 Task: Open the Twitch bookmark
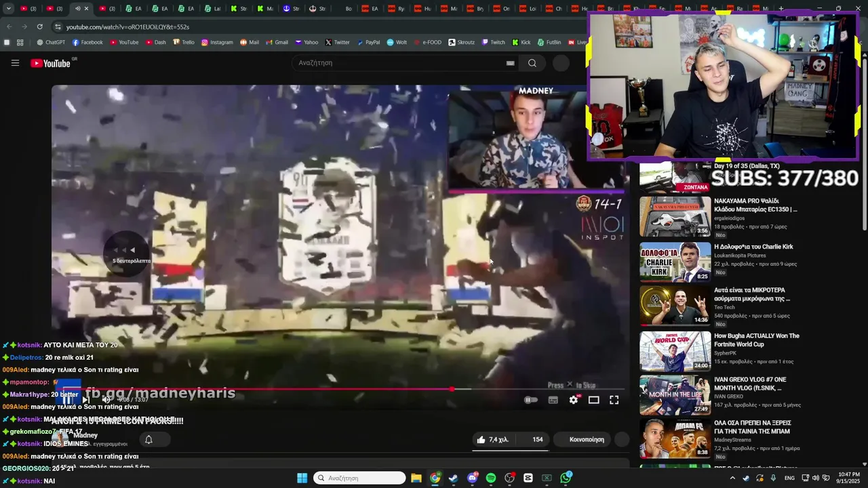(x=494, y=42)
